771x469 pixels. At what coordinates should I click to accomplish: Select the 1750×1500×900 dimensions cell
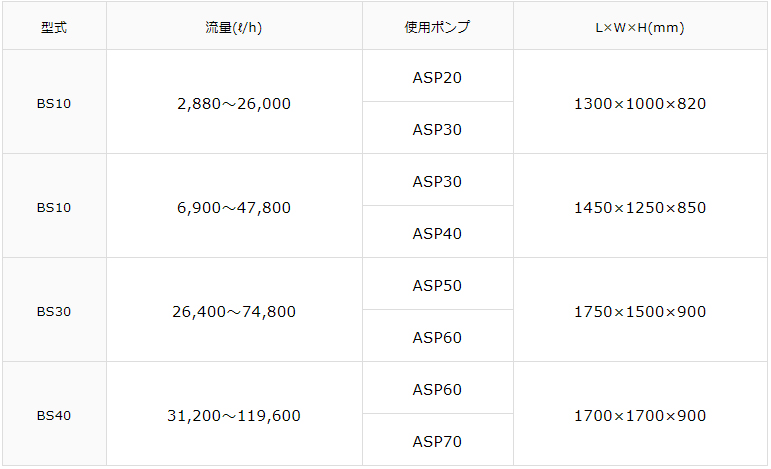pos(639,312)
